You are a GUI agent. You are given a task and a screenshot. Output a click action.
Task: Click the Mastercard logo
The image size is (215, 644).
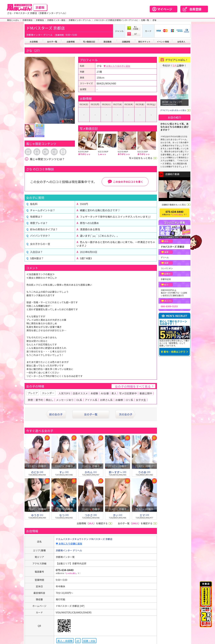coord(165,31)
